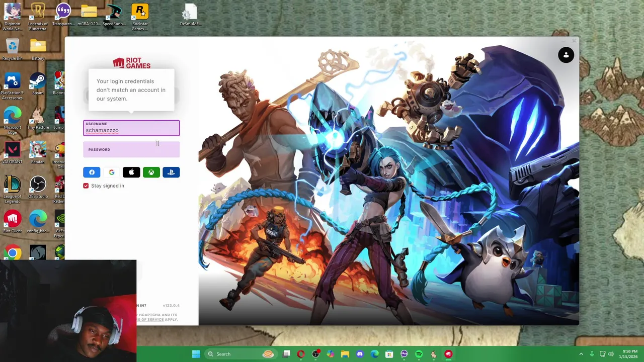Viewport: 644px width, 362px height.
Task: Select Rockstar Games Launcher desktop icon
Action: 140,17
